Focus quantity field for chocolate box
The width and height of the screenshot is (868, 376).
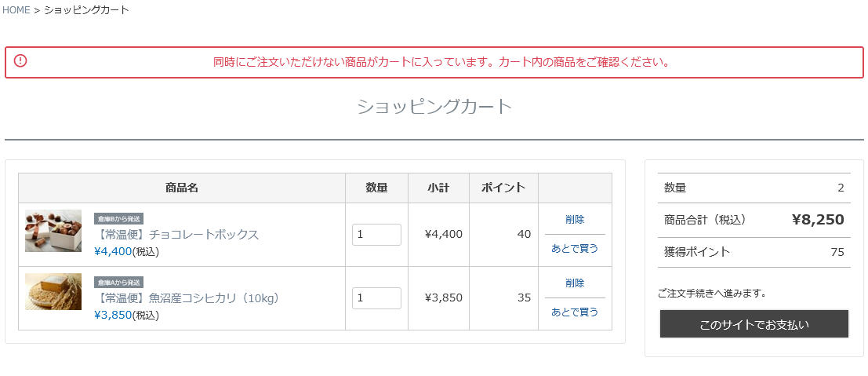(x=376, y=235)
